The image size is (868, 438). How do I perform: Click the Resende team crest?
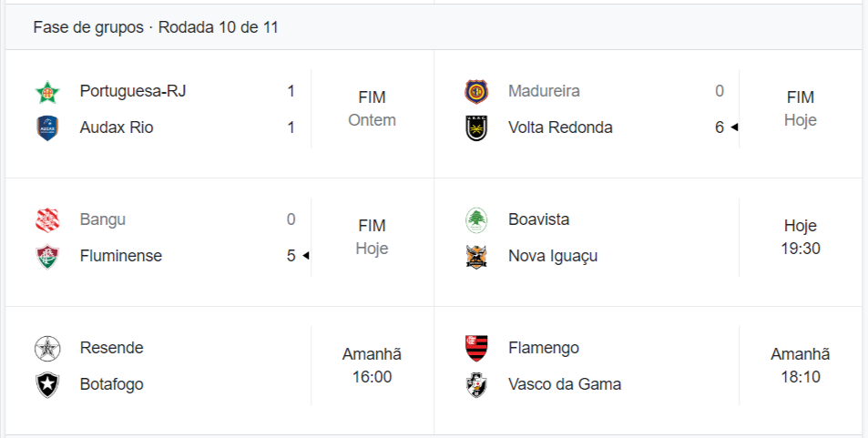coord(46,348)
